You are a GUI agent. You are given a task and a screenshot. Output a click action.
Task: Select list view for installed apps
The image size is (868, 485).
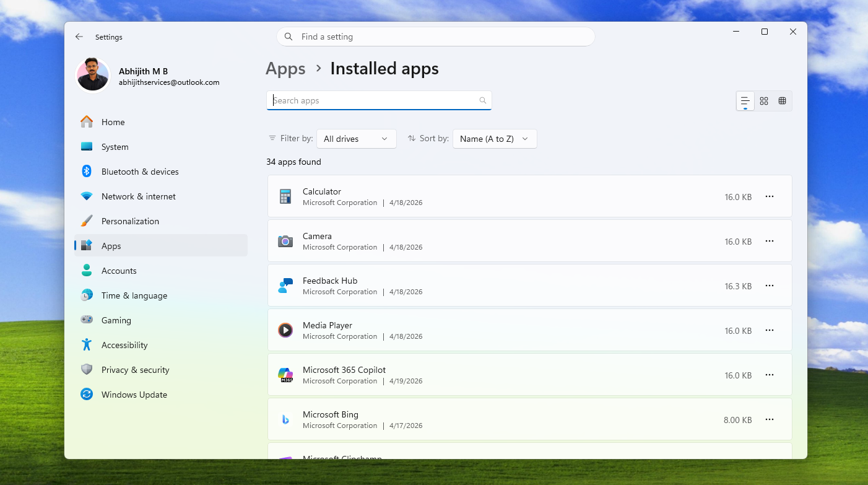pos(745,100)
